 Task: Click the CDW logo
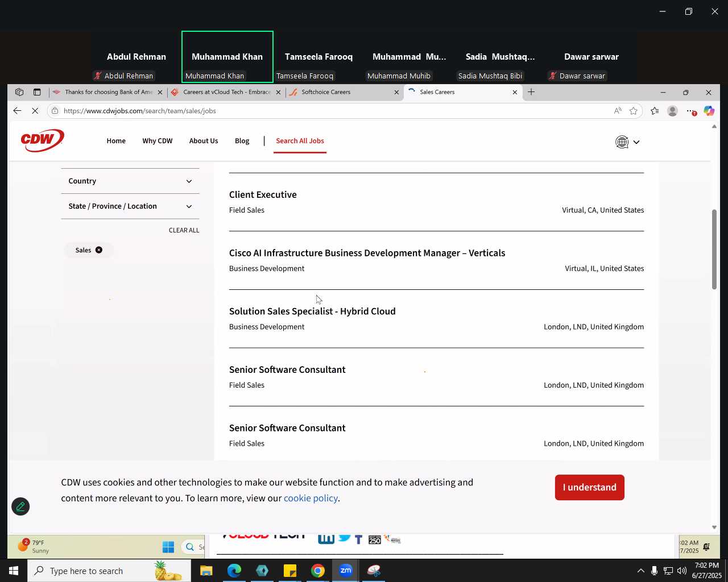coord(43,140)
